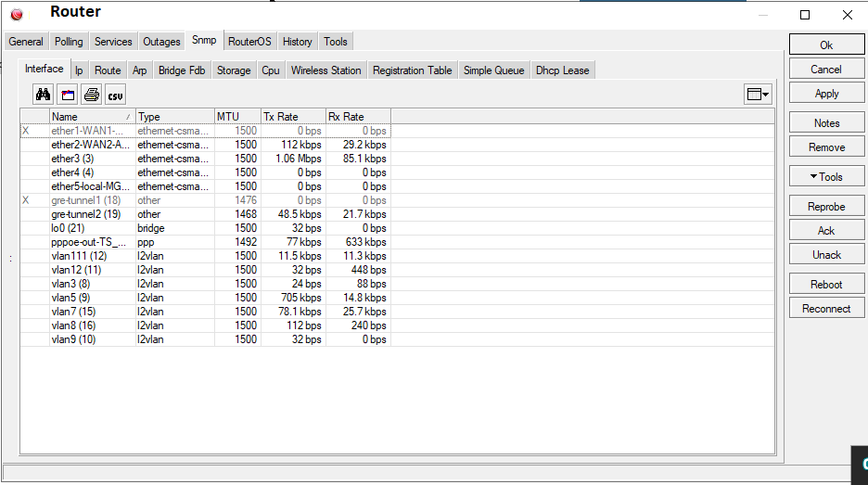
Task: Select the vlan12 (11) row
Action: (x=205, y=270)
